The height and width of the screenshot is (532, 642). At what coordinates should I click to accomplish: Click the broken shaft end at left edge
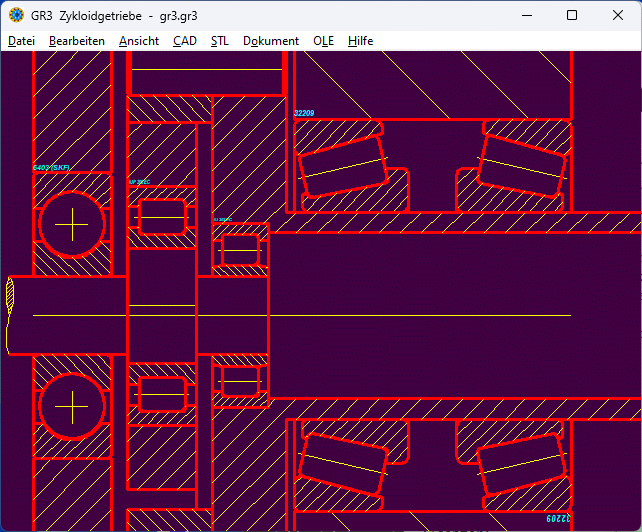(x=11, y=315)
